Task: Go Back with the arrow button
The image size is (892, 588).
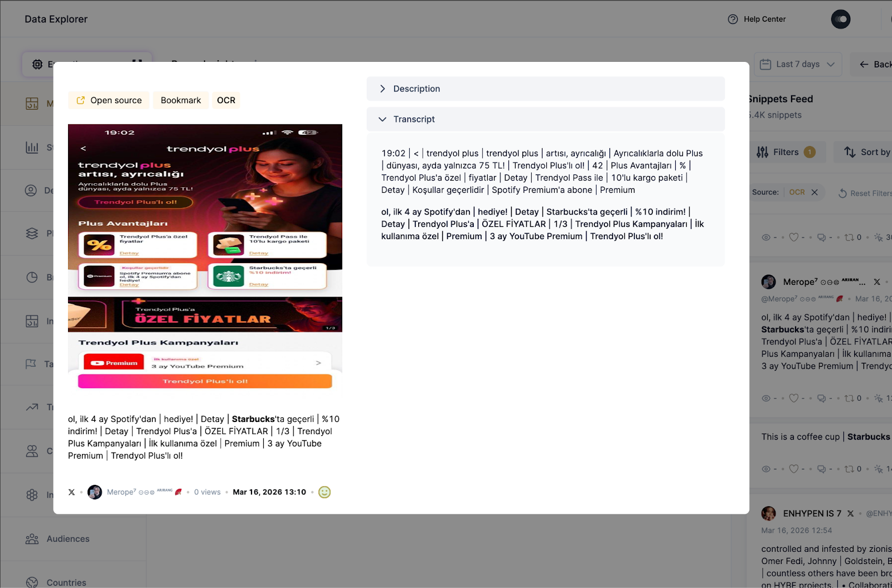Action: point(874,64)
